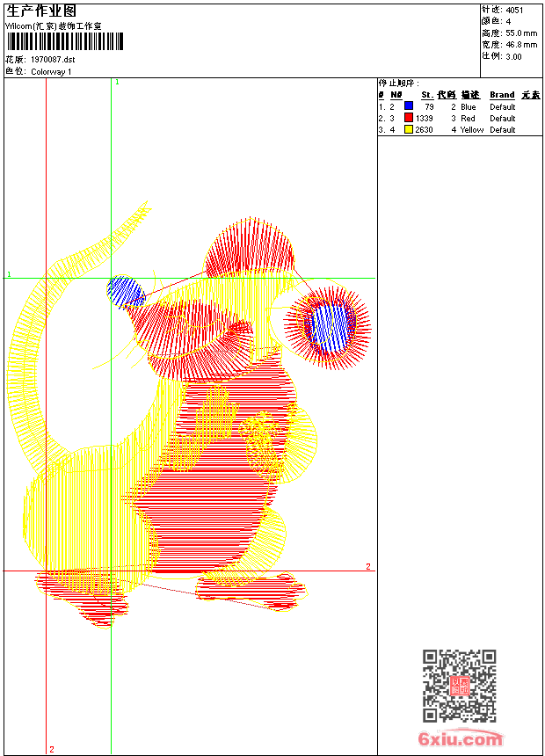Click 'Default' brand in the Red row
This screenshot has height=756, width=545.
tap(503, 118)
